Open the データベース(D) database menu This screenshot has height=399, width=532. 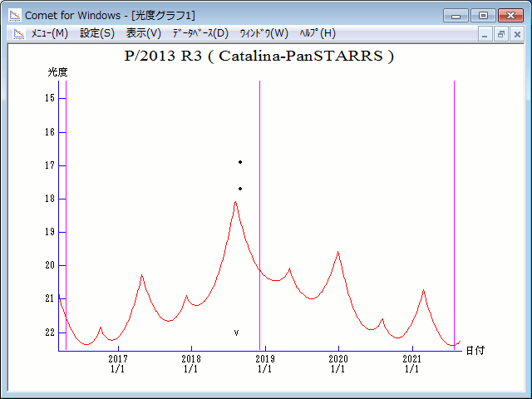(199, 33)
